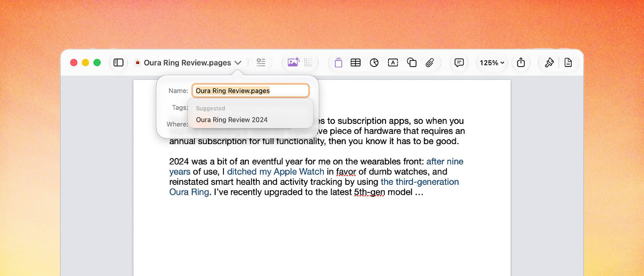Click the document title Oura Ring Review.pages

[187, 63]
